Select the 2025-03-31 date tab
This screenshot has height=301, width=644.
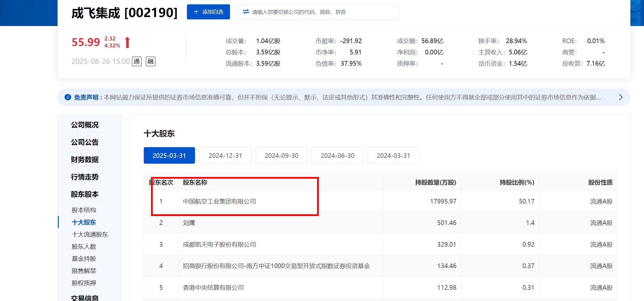coord(169,156)
